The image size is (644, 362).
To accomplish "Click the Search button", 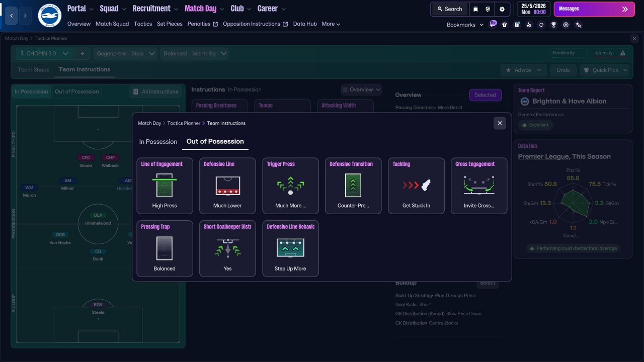I will click(x=449, y=9).
